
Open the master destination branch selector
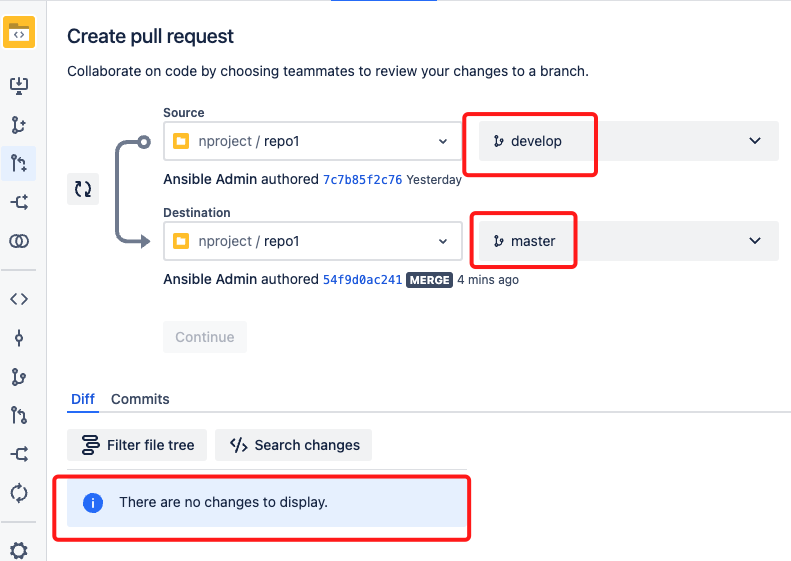[x=629, y=241]
